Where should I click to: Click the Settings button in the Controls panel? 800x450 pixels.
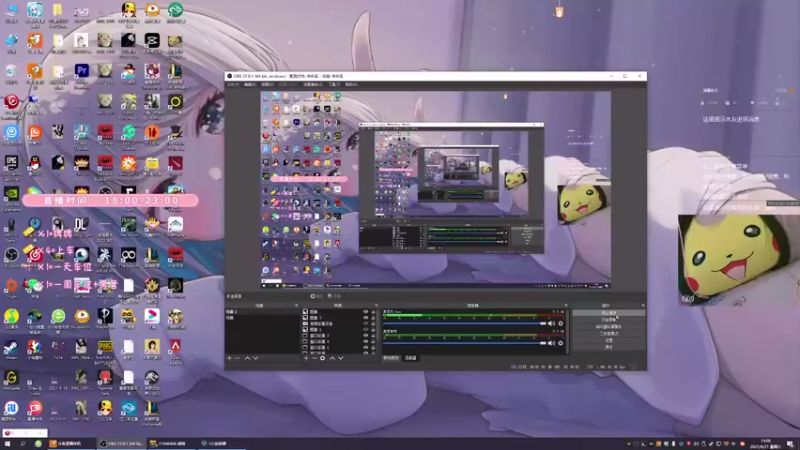tap(609, 340)
